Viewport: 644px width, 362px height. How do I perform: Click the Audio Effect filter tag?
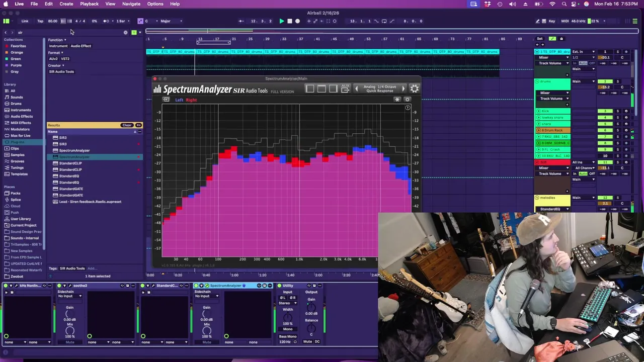click(x=81, y=46)
